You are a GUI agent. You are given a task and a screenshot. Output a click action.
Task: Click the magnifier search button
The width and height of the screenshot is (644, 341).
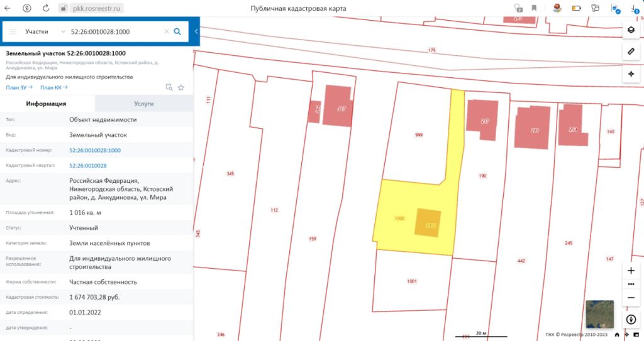[x=177, y=31]
